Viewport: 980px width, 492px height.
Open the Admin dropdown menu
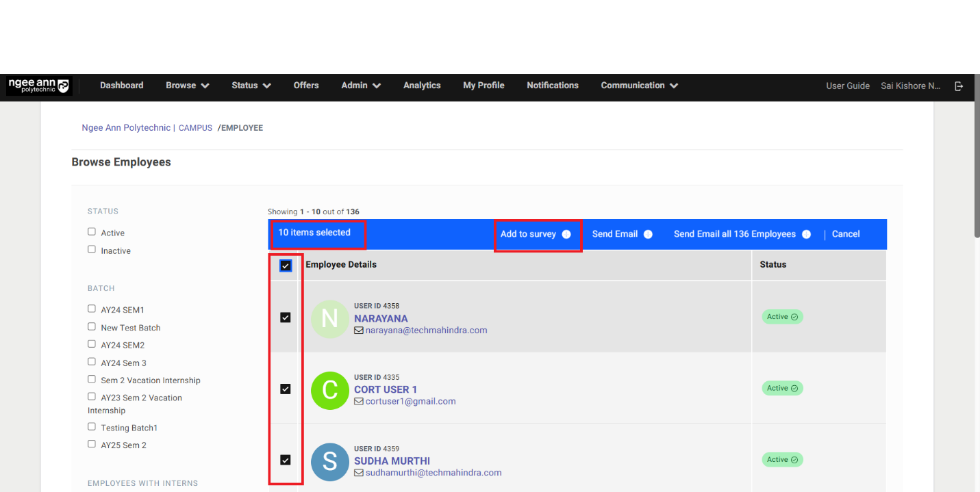tap(361, 86)
